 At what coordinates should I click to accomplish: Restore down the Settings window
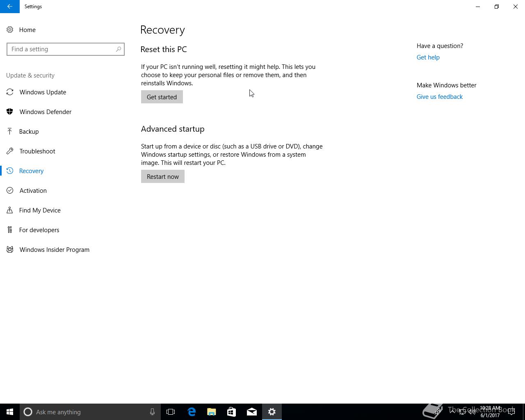point(497,7)
